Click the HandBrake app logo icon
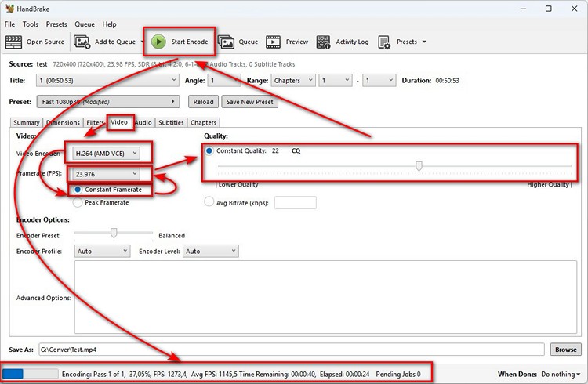This screenshot has height=384, width=588. click(9, 9)
